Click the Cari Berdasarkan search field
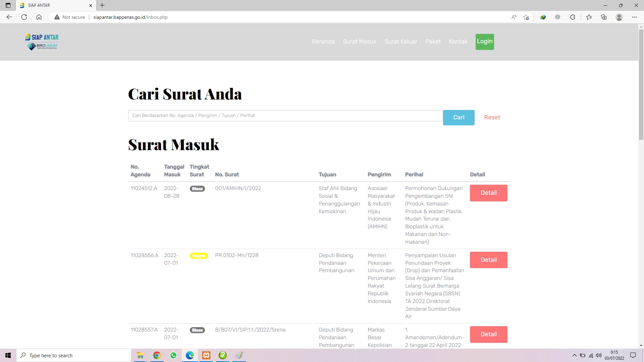Image resolution: width=644 pixels, height=362 pixels. 285,116
